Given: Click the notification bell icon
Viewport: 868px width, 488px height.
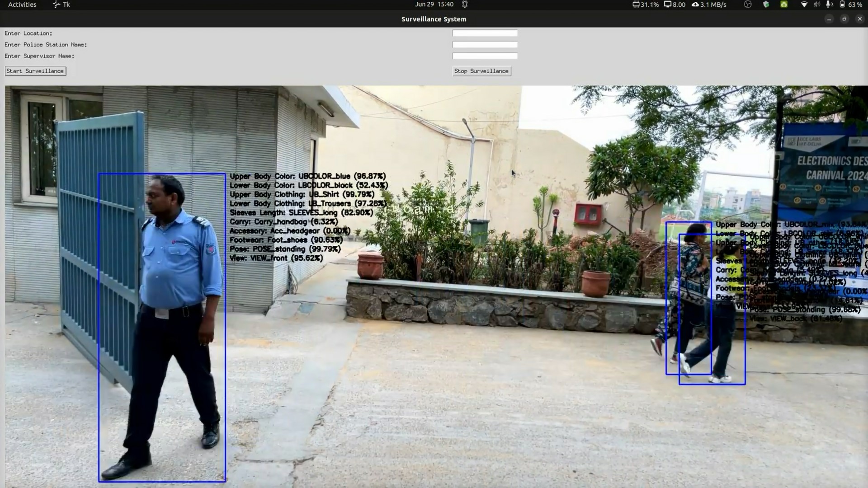Looking at the screenshot, I should (x=465, y=5).
